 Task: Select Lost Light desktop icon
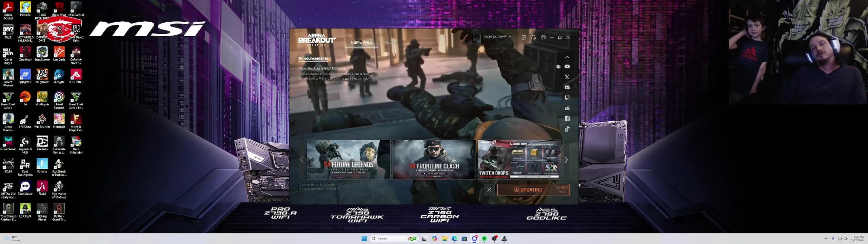[x=25, y=210]
